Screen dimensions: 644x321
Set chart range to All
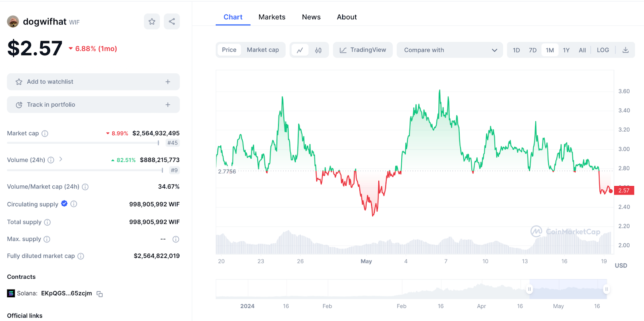click(582, 50)
